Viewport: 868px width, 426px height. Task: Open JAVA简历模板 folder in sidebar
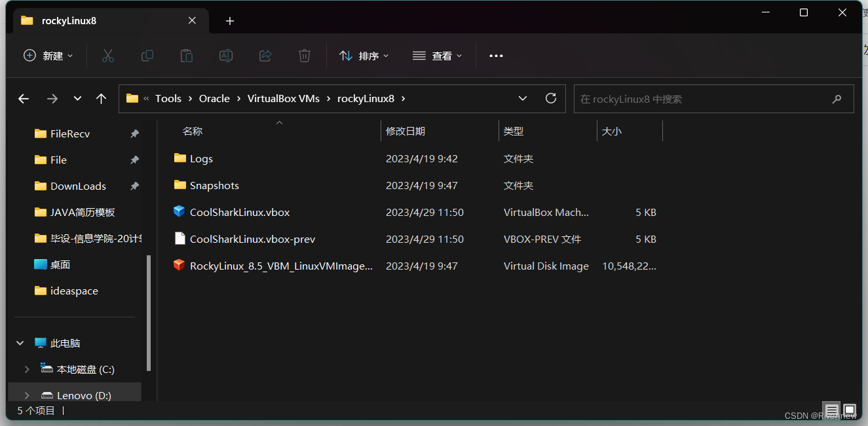(x=83, y=212)
